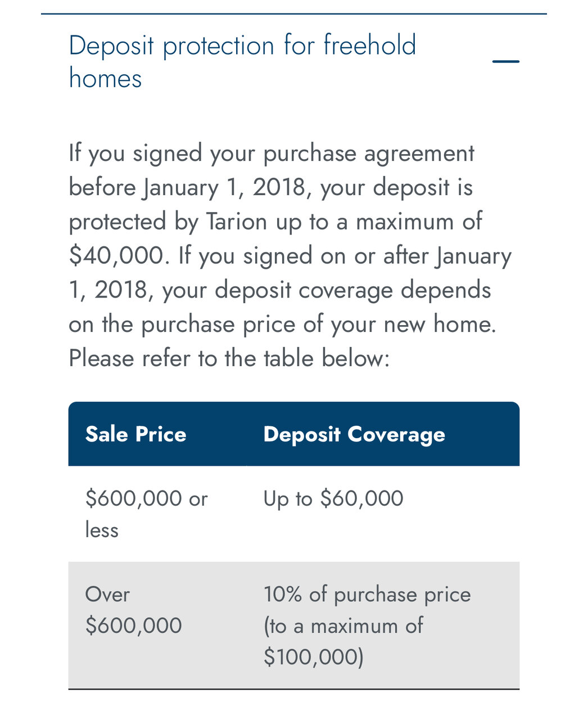Screen dimensions: 588x720
Task: Click 'Please refer to the table below:' text
Action: point(229,358)
